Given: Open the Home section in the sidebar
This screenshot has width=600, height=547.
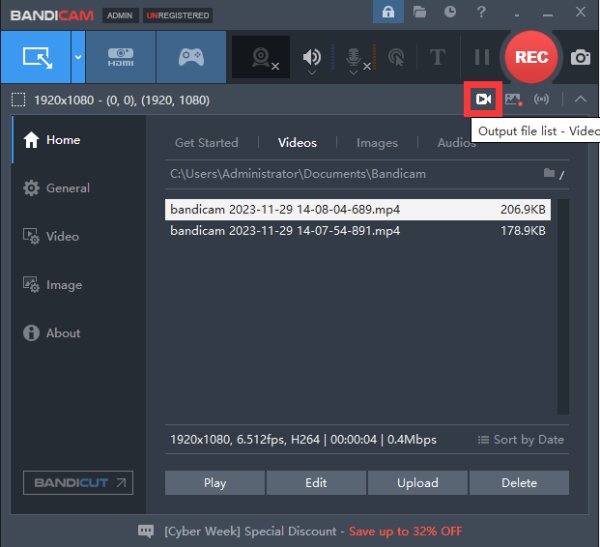Looking at the screenshot, I should click(79, 140).
